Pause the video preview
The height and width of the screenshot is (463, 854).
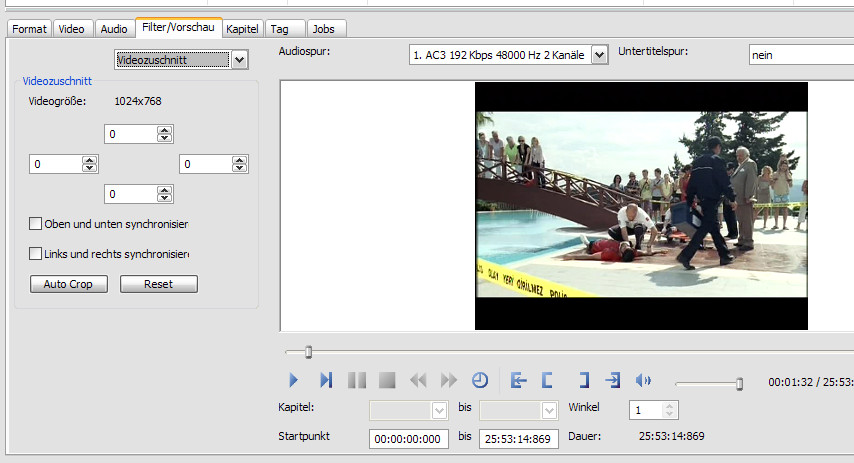point(357,380)
